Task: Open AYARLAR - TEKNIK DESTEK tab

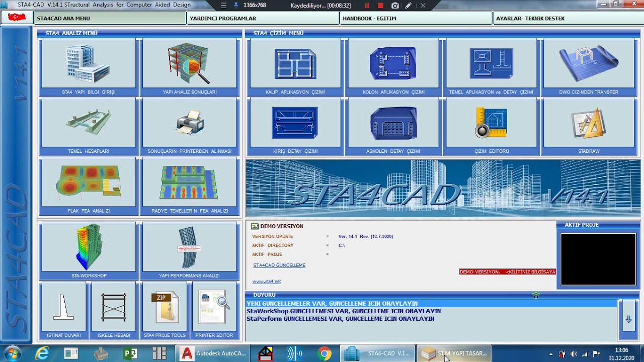Action: (568, 18)
